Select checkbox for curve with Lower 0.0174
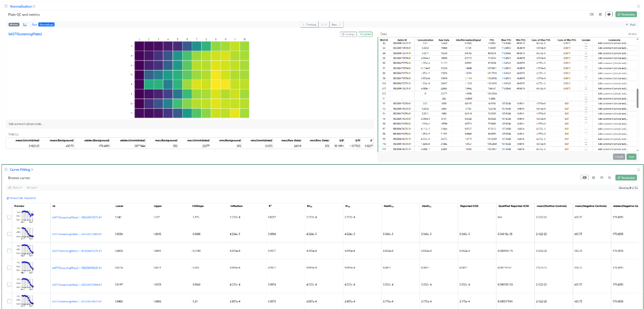 pyautogui.click(x=9, y=267)
